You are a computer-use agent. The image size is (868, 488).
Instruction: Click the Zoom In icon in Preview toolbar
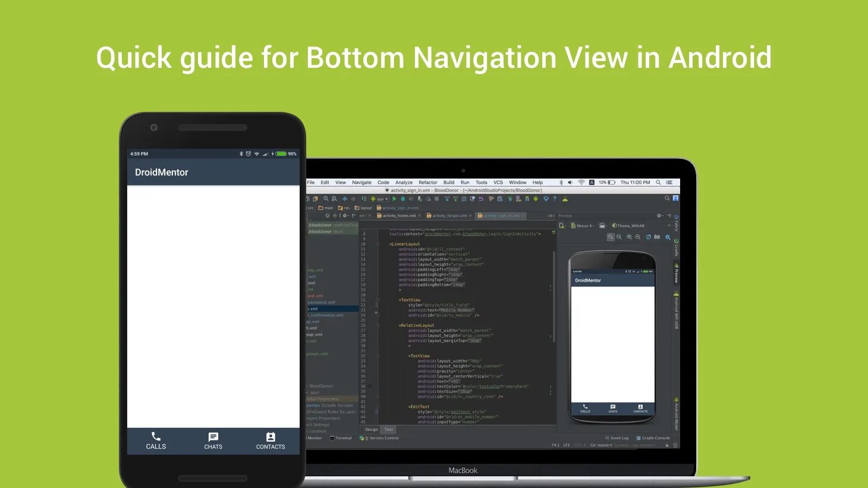pyautogui.click(x=629, y=237)
